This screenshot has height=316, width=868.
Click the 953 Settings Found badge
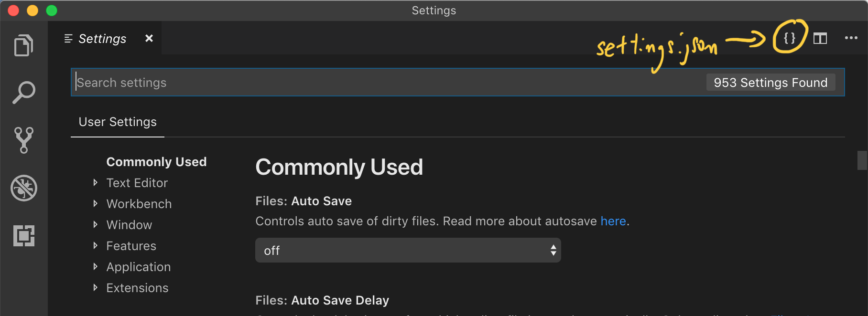(x=770, y=82)
